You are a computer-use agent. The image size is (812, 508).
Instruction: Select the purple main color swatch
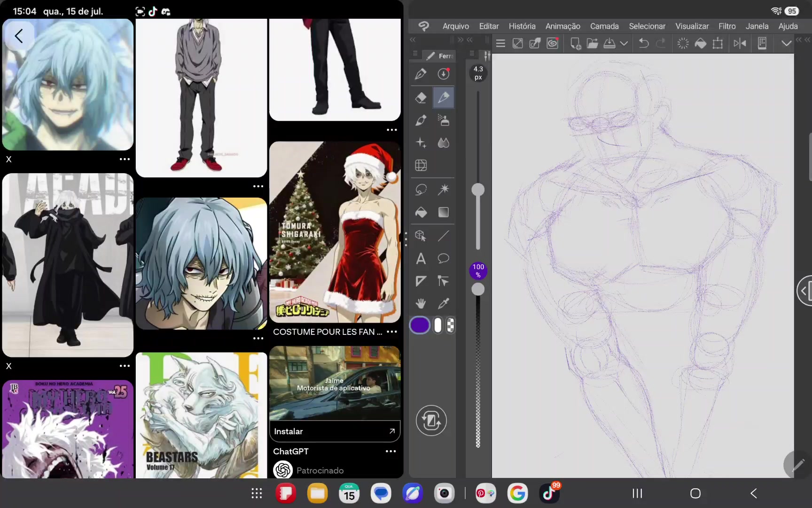(x=420, y=325)
